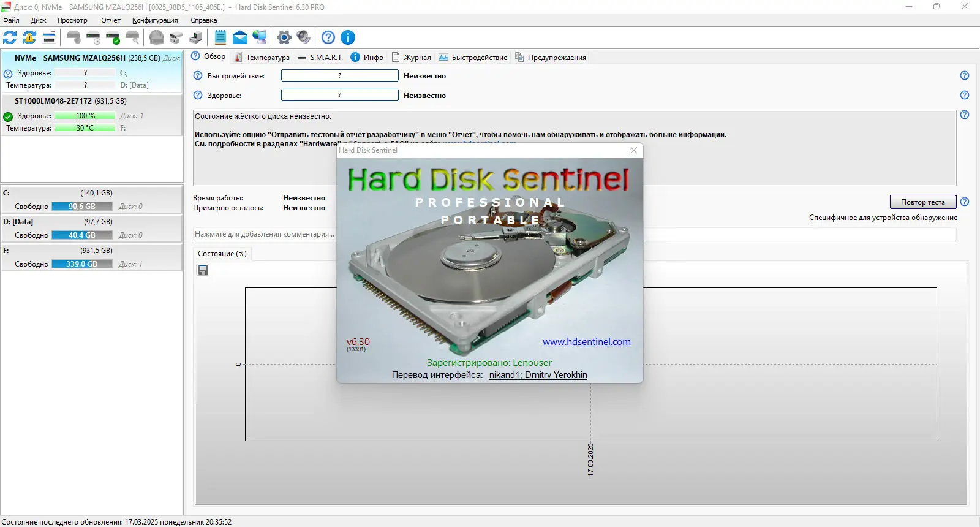
Task: Open Специфичное для устройства обнаружение link
Action: tap(883, 218)
